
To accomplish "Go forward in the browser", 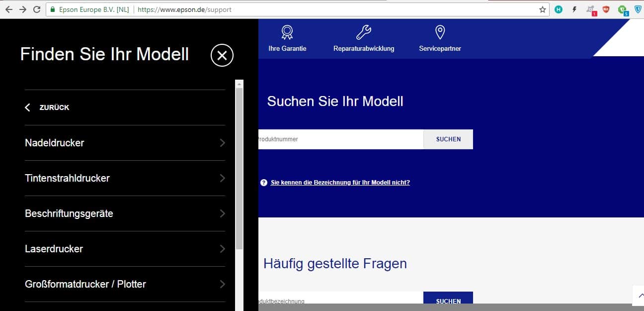I will [22, 9].
